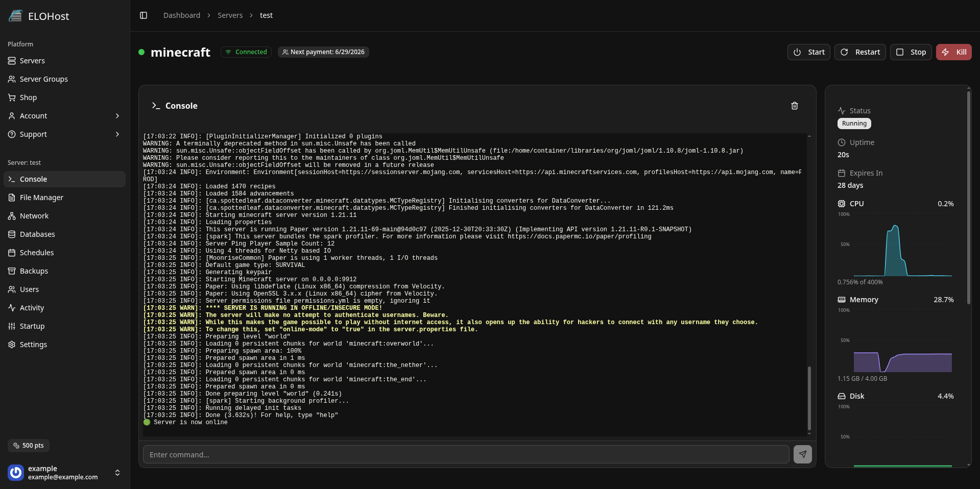Click the Backups archive icon
The width and height of the screenshot is (980, 489).
click(x=12, y=271)
